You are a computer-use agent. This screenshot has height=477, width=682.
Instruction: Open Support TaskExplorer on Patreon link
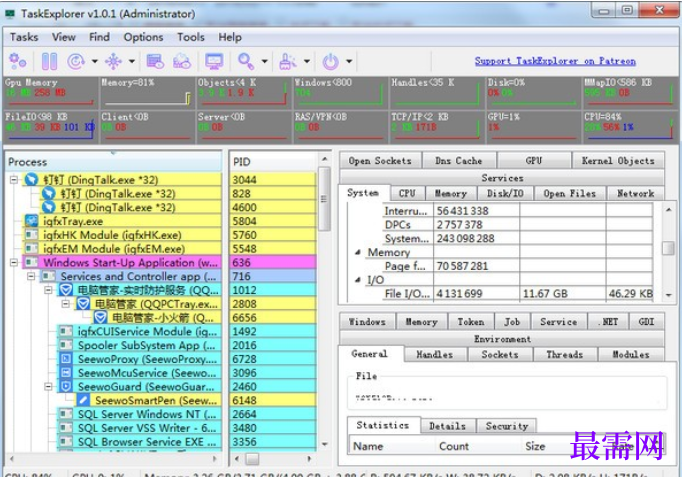(x=555, y=61)
